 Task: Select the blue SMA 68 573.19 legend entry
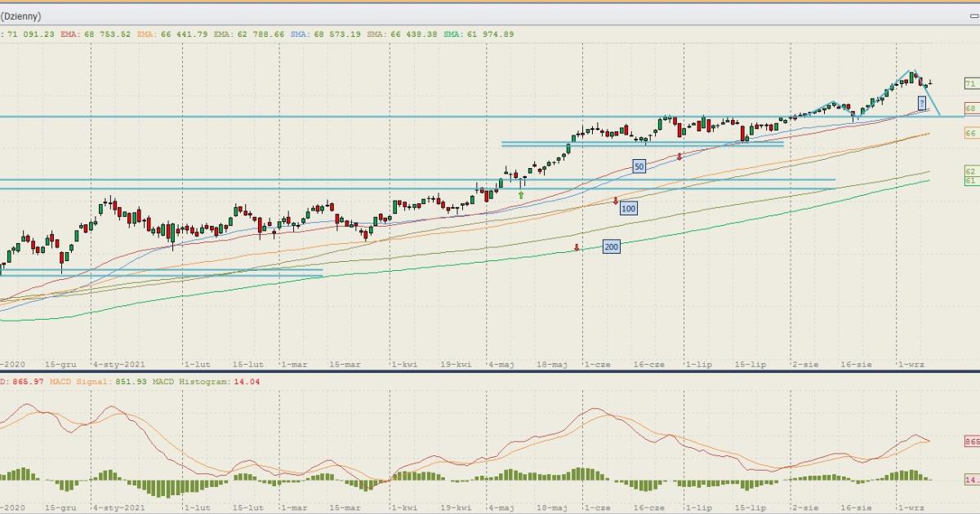327,34
